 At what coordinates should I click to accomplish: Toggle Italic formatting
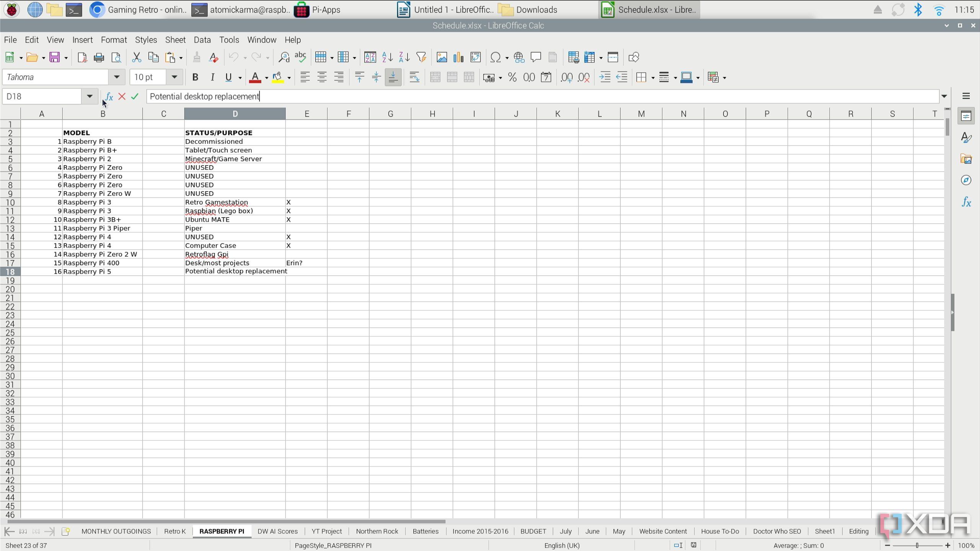(212, 77)
